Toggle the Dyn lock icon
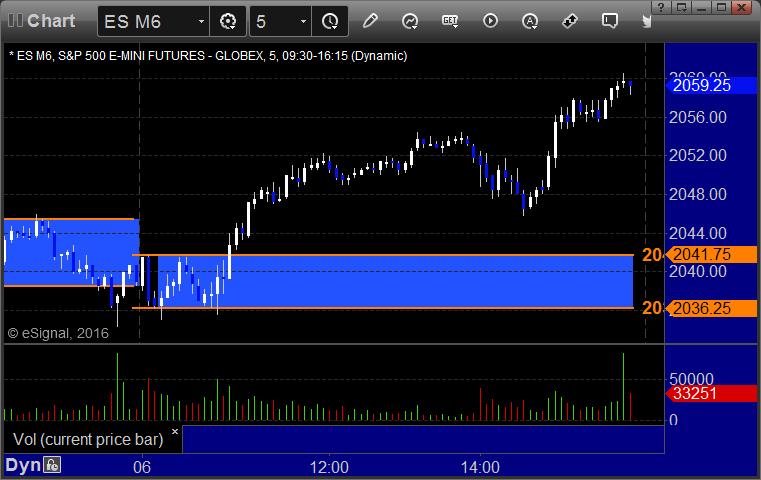Viewport: 761px width, 480px height. [x=52, y=465]
